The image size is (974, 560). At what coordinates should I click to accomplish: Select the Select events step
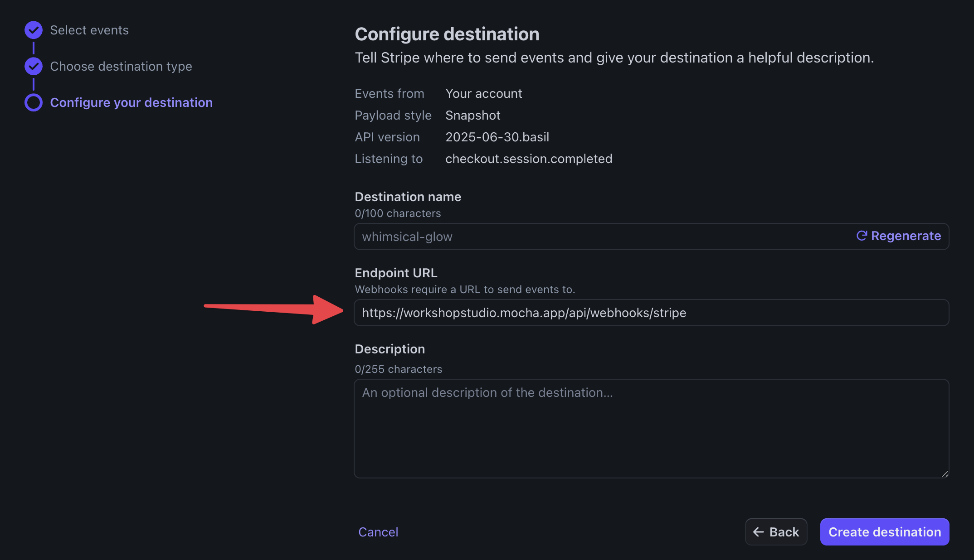click(x=89, y=30)
